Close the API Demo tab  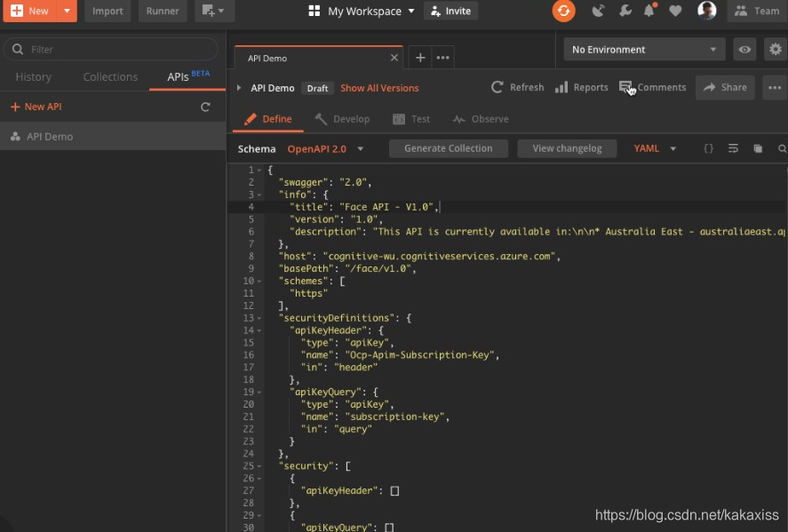click(394, 58)
